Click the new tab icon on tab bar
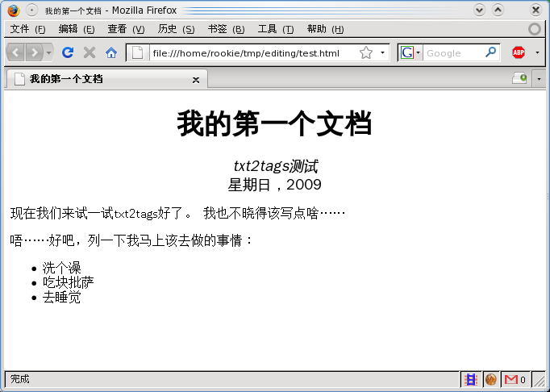Screen dimensions: 550x392 519,78
